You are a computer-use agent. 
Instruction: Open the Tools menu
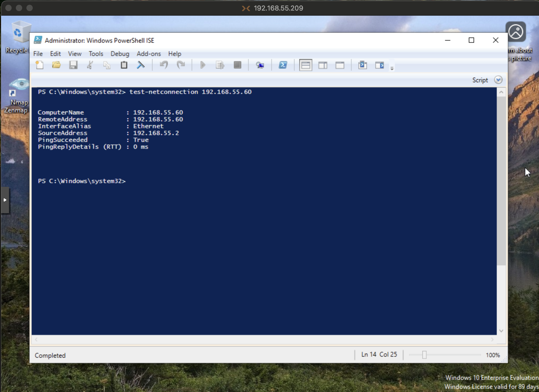pyautogui.click(x=96, y=54)
